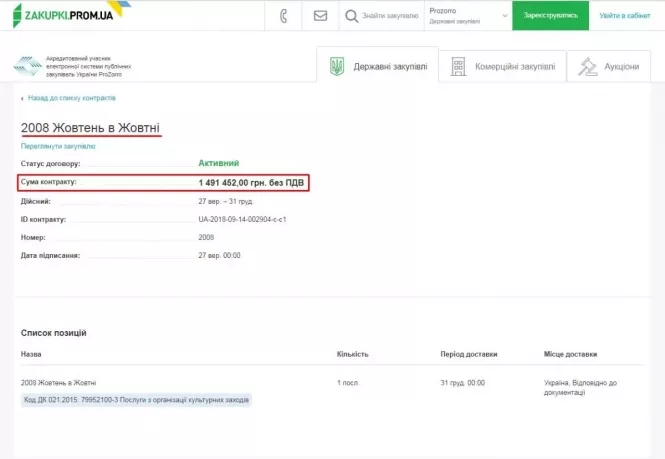Click the back arrow before Назад до списку

(23, 98)
